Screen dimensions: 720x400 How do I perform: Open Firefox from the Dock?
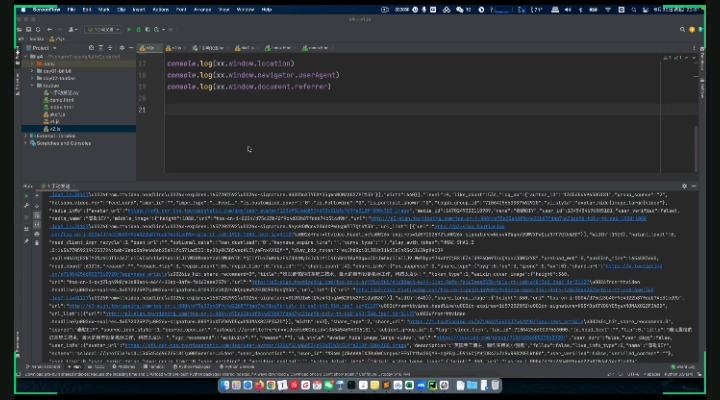(259, 385)
